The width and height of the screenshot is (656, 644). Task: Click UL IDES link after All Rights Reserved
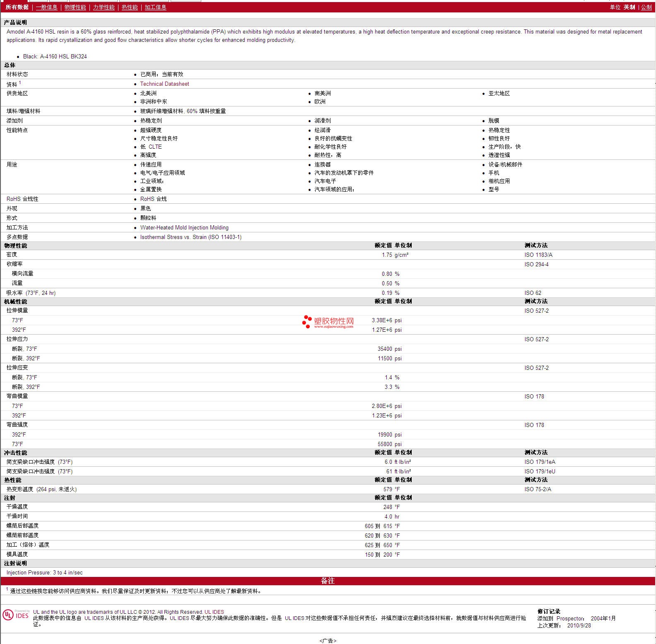(x=214, y=612)
